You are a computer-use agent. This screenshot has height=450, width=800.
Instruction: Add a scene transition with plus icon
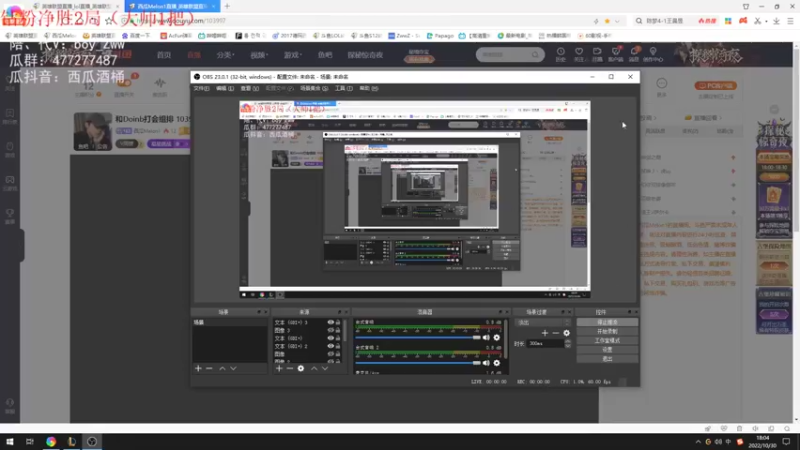click(x=545, y=333)
